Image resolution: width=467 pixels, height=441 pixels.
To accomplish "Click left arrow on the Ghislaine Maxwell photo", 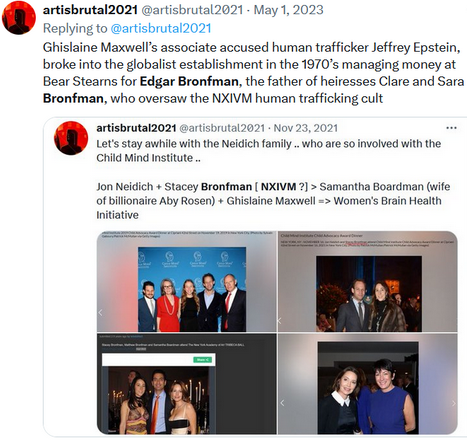I will (282, 403).
